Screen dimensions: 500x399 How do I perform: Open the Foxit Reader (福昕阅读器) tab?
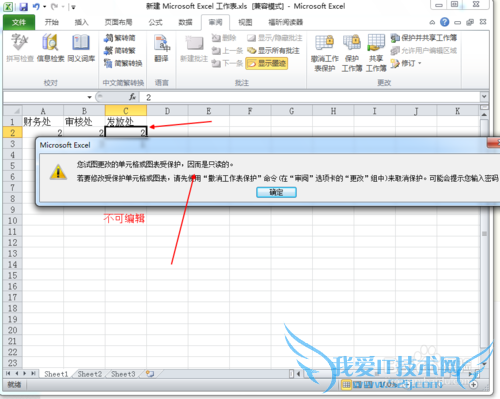click(x=286, y=22)
